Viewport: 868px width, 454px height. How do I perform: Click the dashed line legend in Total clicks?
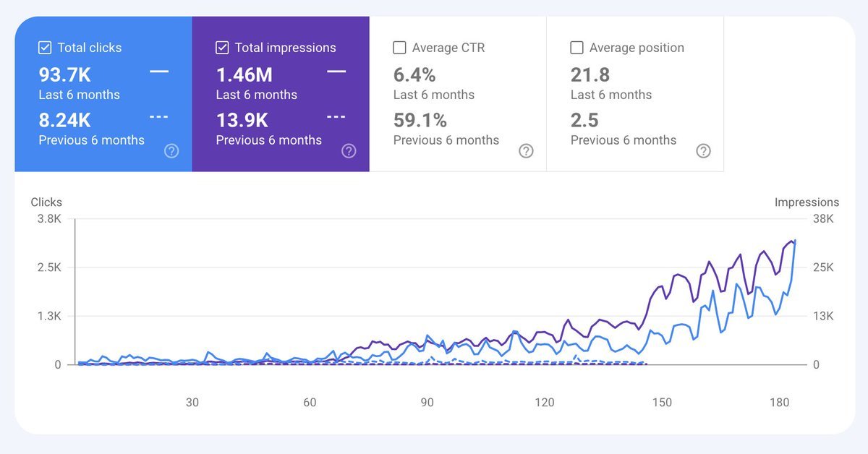click(x=158, y=116)
